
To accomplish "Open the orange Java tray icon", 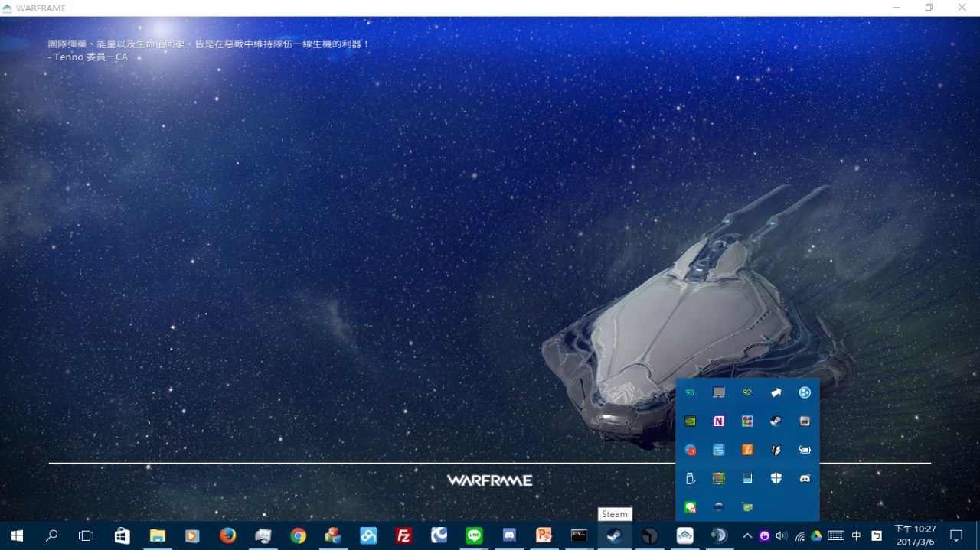I will (x=747, y=450).
